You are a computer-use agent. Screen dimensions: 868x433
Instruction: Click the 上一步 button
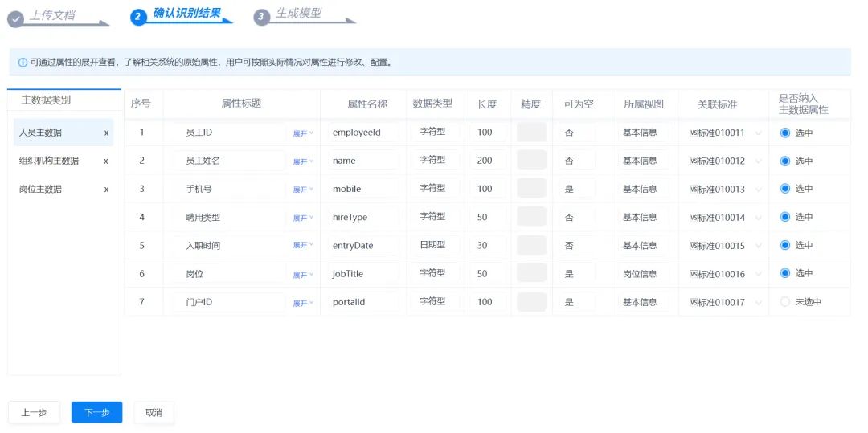(x=34, y=413)
